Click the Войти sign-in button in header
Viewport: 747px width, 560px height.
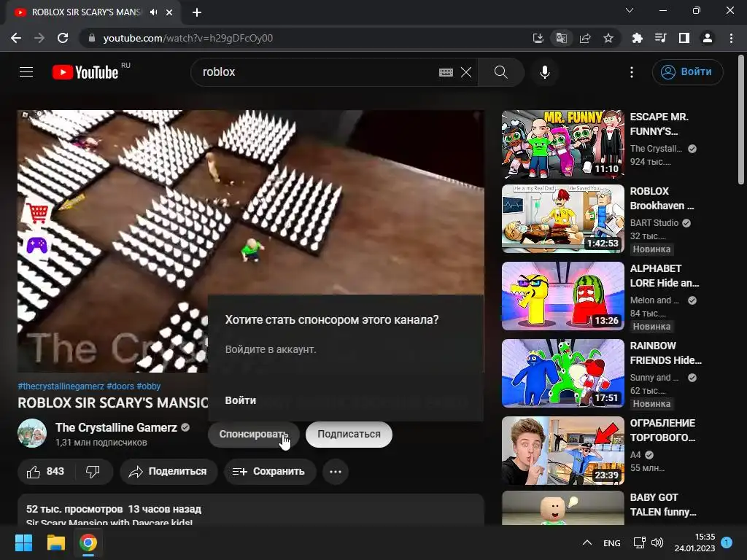[687, 72]
